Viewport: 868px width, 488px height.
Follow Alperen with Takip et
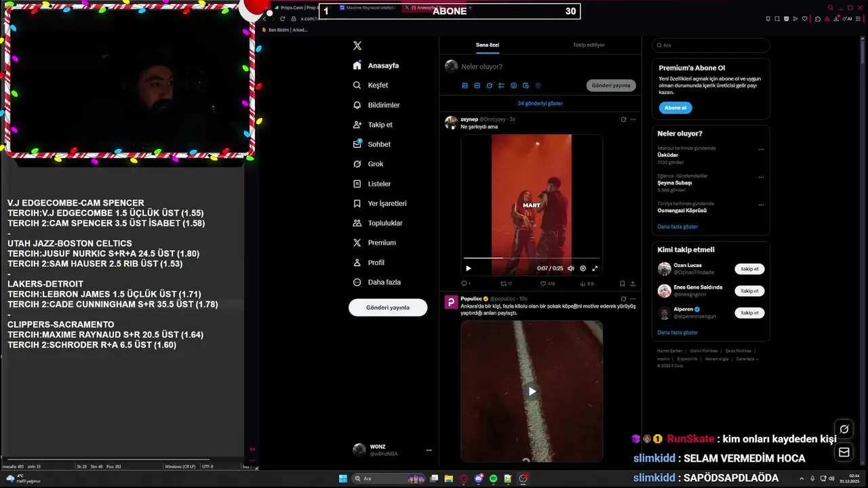click(x=749, y=313)
